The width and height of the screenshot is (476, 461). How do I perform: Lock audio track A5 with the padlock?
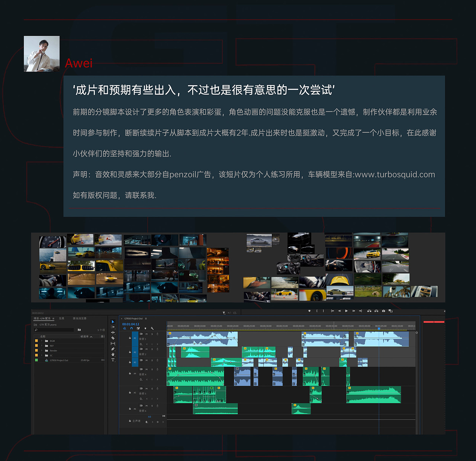coord(130,393)
